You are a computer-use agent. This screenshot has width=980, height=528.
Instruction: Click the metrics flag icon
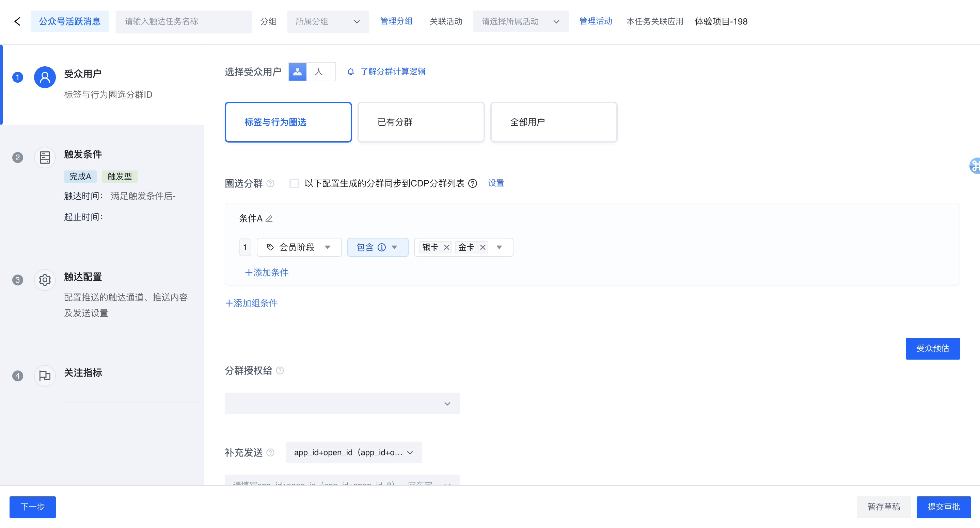pos(45,376)
